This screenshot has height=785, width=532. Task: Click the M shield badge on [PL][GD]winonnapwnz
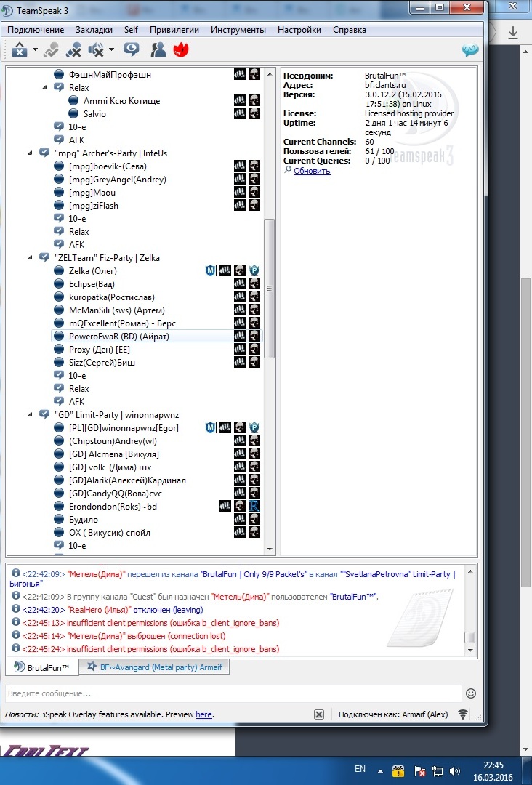pos(211,427)
